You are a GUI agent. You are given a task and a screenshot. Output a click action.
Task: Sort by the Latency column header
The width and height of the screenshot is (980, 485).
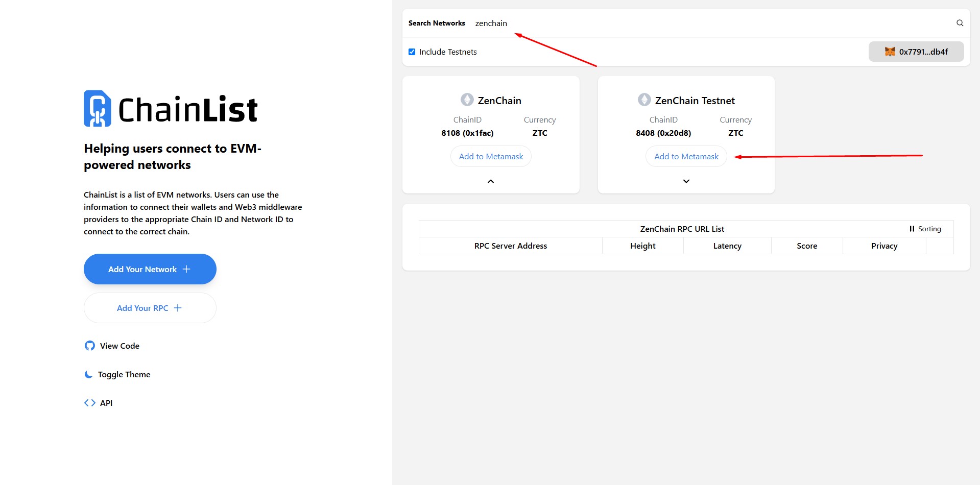click(727, 246)
